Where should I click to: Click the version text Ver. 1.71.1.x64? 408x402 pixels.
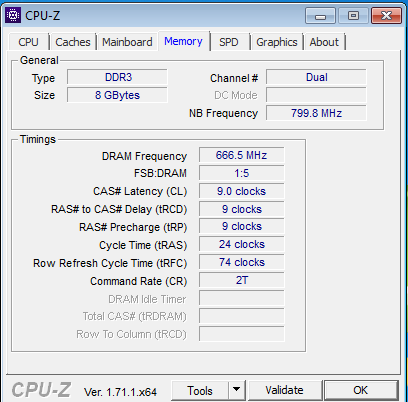(120, 392)
